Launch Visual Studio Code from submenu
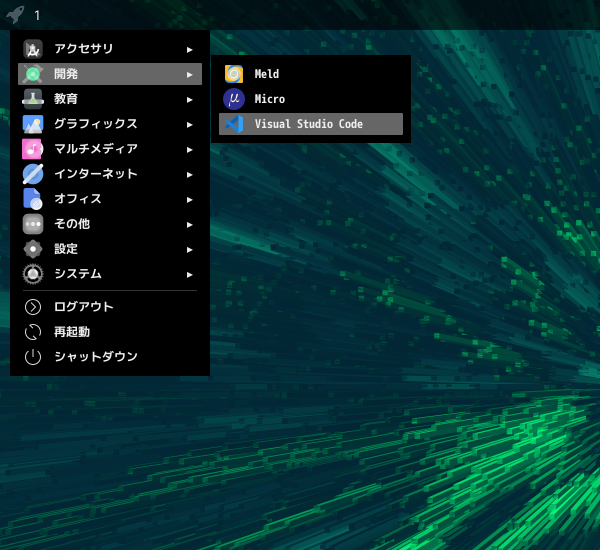600x550 pixels. pyautogui.click(x=311, y=124)
